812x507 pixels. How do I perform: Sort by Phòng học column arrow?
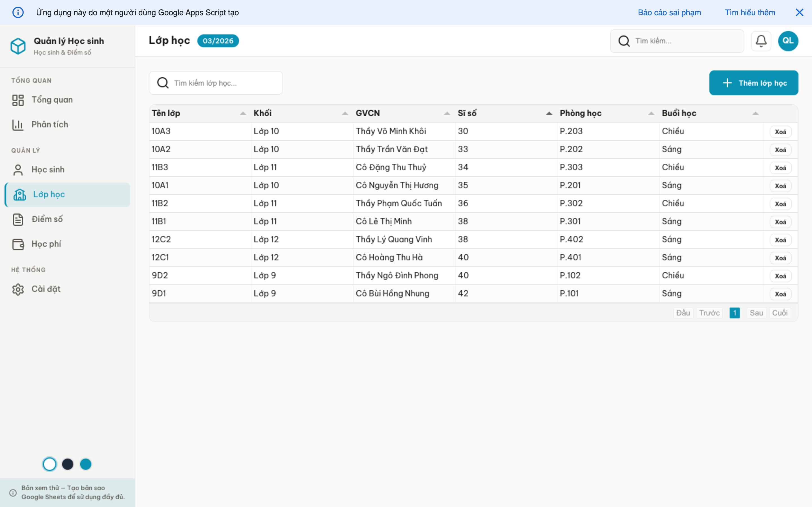(x=651, y=113)
